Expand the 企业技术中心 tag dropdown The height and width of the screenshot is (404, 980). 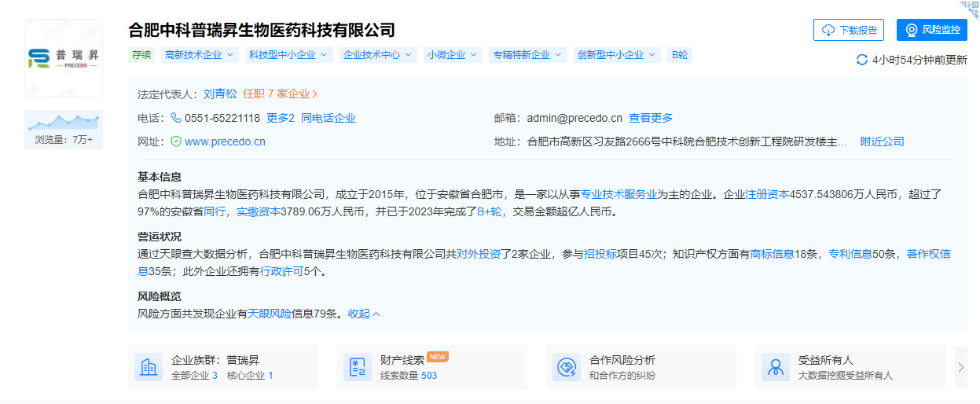pyautogui.click(x=377, y=55)
